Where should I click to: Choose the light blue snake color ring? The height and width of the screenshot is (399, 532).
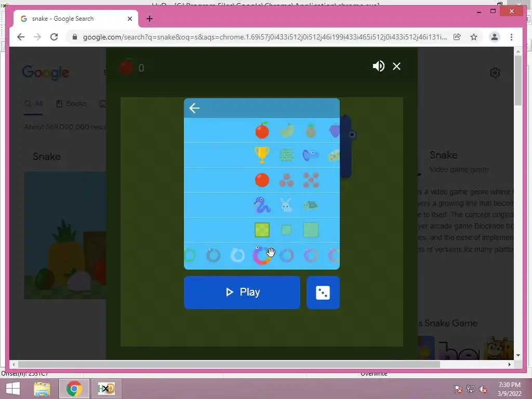click(x=237, y=256)
